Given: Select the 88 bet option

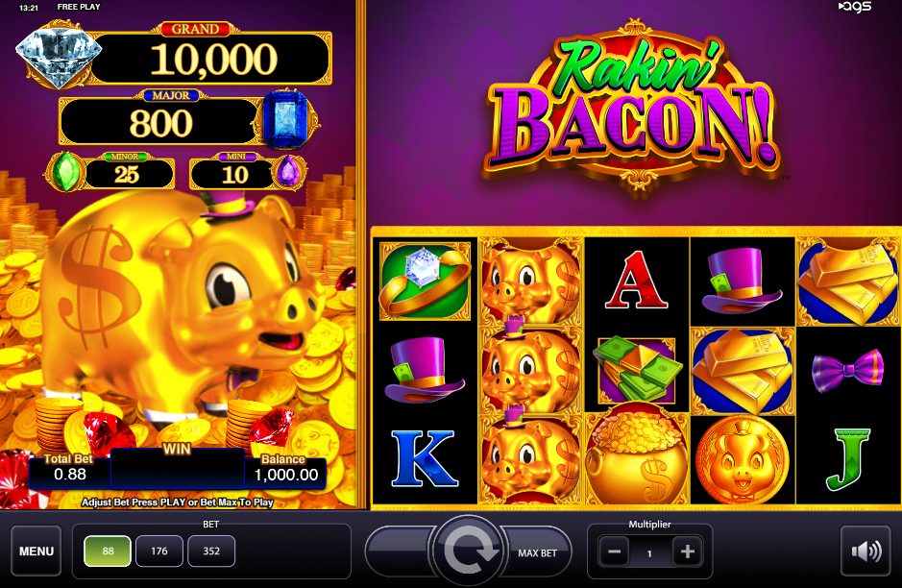Looking at the screenshot, I should pos(108,551).
